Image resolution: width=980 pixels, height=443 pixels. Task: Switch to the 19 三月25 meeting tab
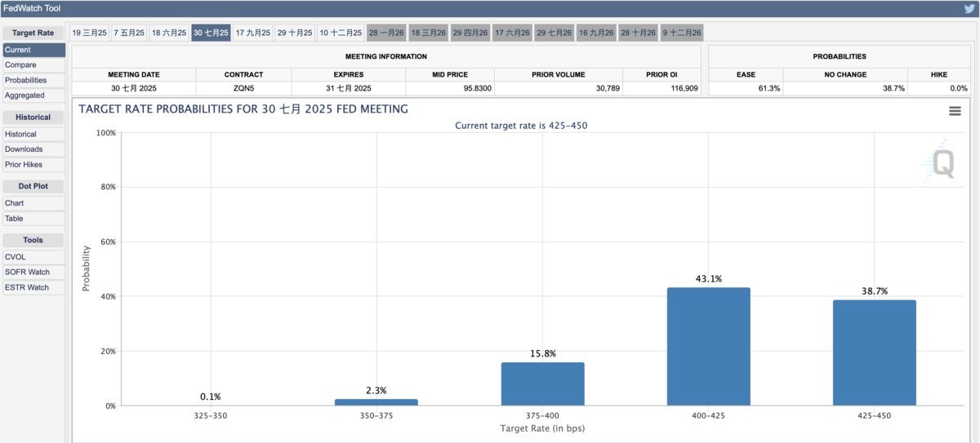[89, 33]
